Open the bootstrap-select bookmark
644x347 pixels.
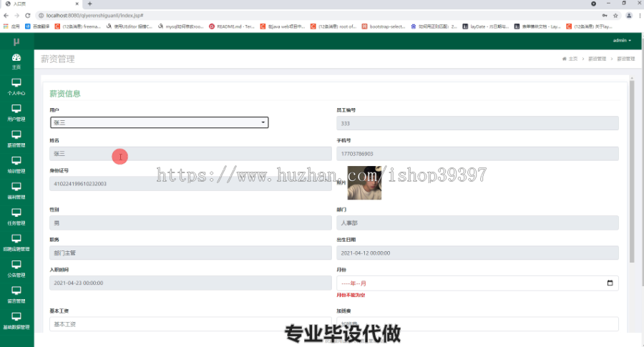pos(384,26)
